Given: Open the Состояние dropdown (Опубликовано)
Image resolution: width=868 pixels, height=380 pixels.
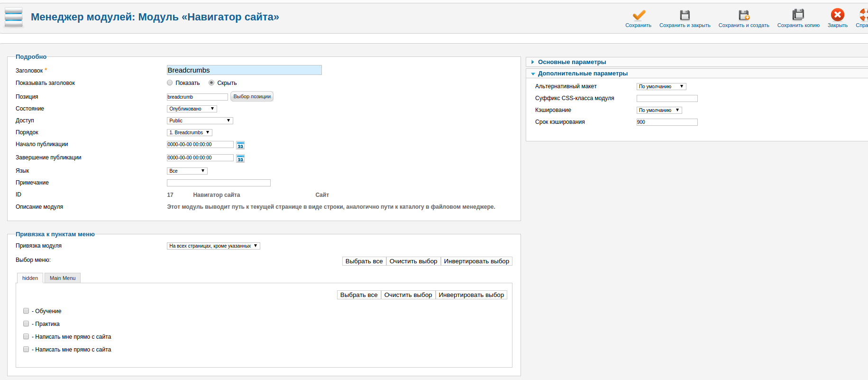Looking at the screenshot, I should (192, 109).
